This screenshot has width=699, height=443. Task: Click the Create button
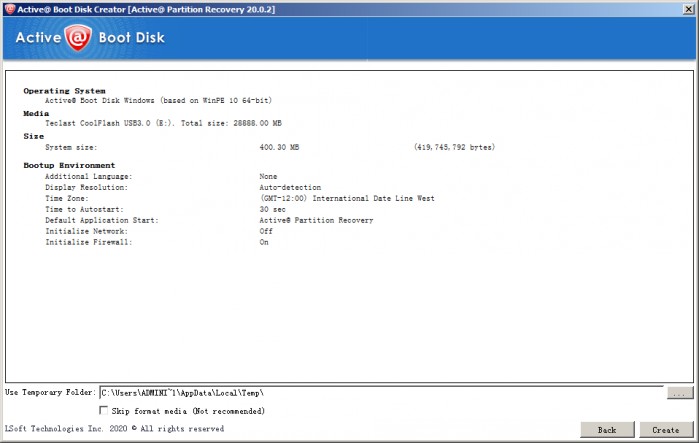666,430
